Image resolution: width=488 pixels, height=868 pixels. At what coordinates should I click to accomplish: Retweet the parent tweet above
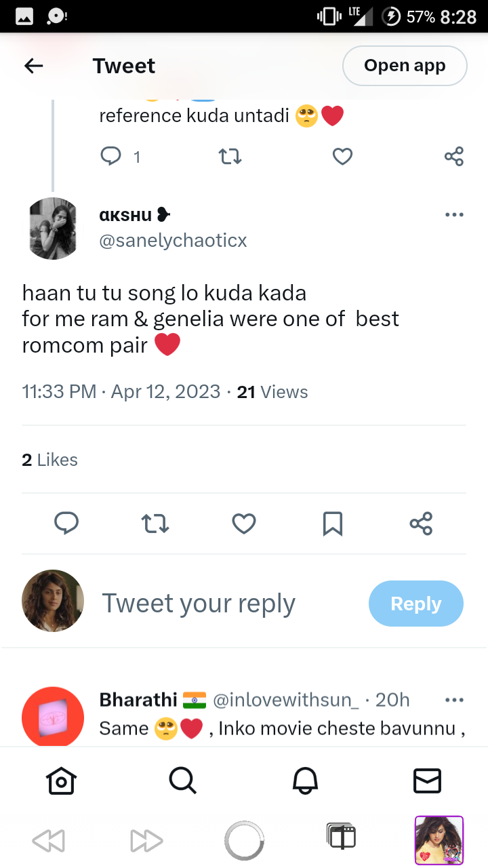(x=230, y=157)
